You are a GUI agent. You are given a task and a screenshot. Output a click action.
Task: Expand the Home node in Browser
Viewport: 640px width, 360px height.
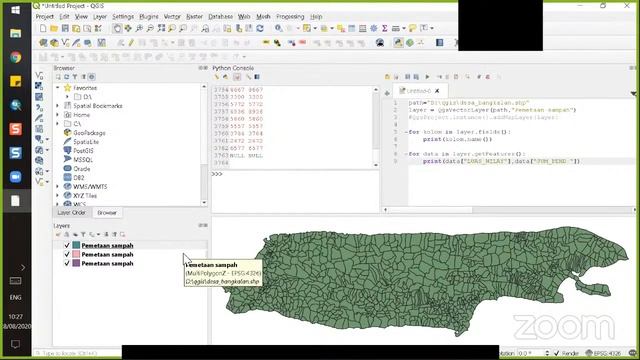point(58,115)
